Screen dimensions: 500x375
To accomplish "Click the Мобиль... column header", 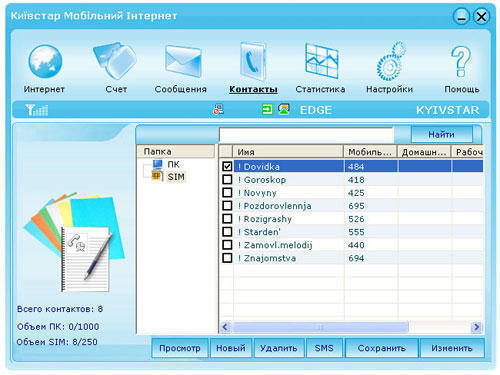I will pos(370,152).
